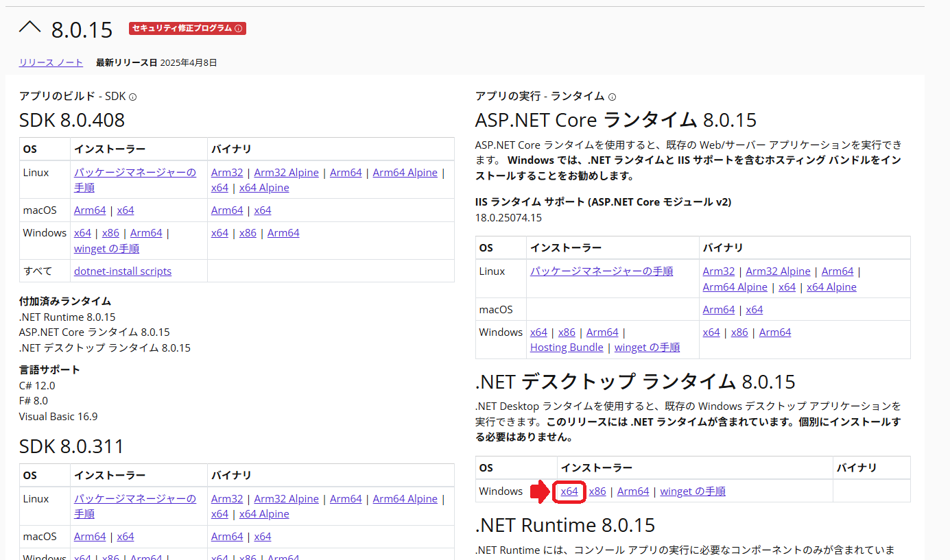Download SDK 8.0.408 Linux Arm64 binary
Screen dimensions: 950x560
pyautogui.click(x=346, y=173)
